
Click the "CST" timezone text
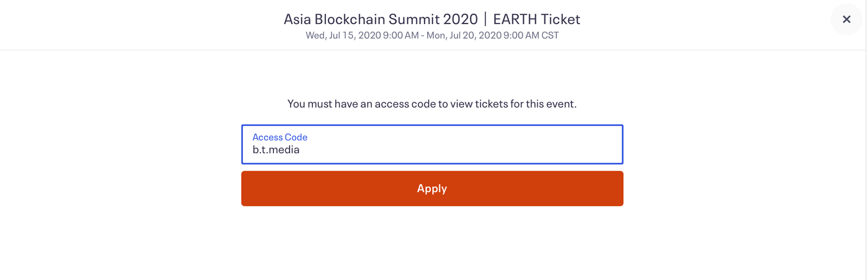(550, 35)
